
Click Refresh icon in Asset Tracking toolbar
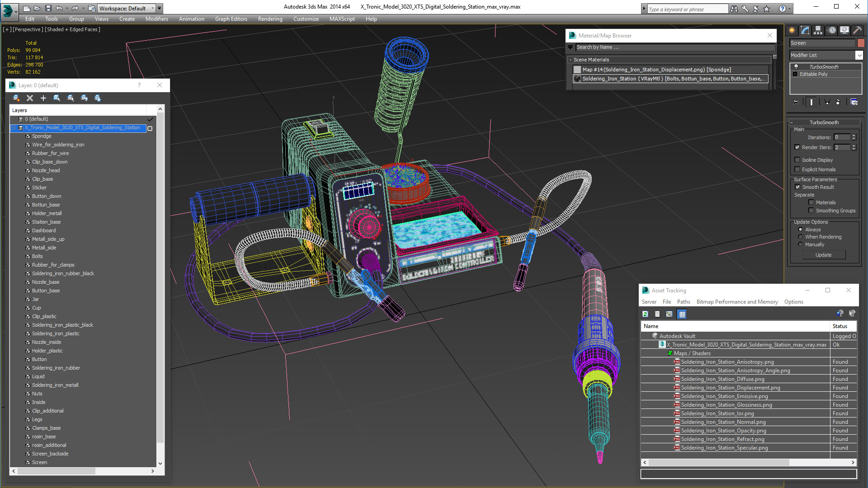646,314
